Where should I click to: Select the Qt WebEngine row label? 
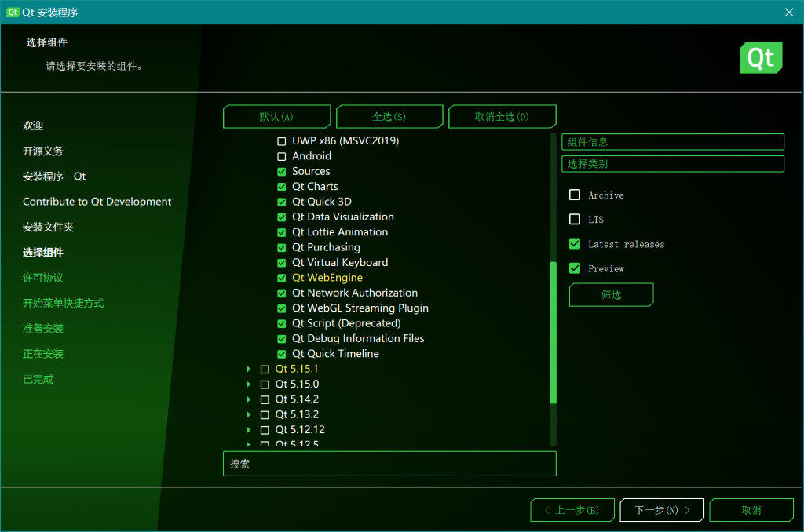[x=327, y=278]
